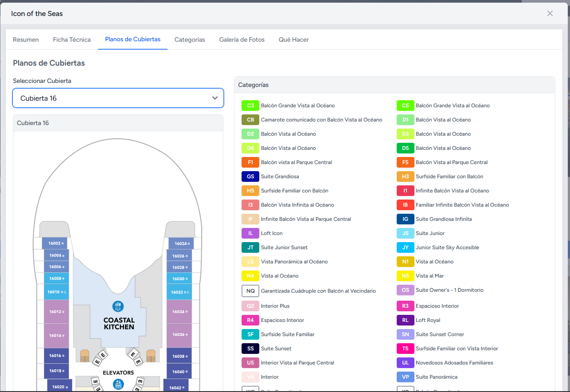This screenshot has height=392, width=570.
Task: Select accessible stateroom 16010 on the map
Action: [56, 293]
